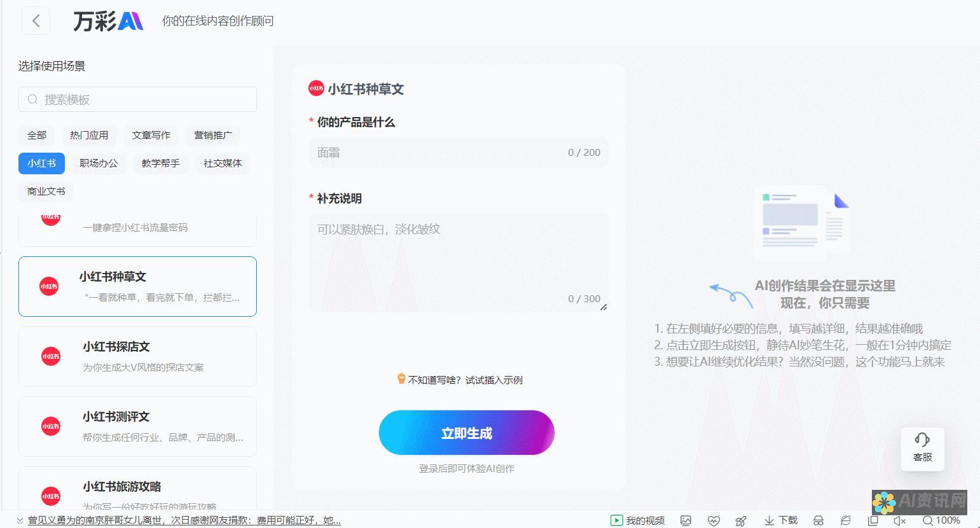This screenshot has width=980, height=528.
Task: Click the 立即生成 button
Action: [467, 433]
